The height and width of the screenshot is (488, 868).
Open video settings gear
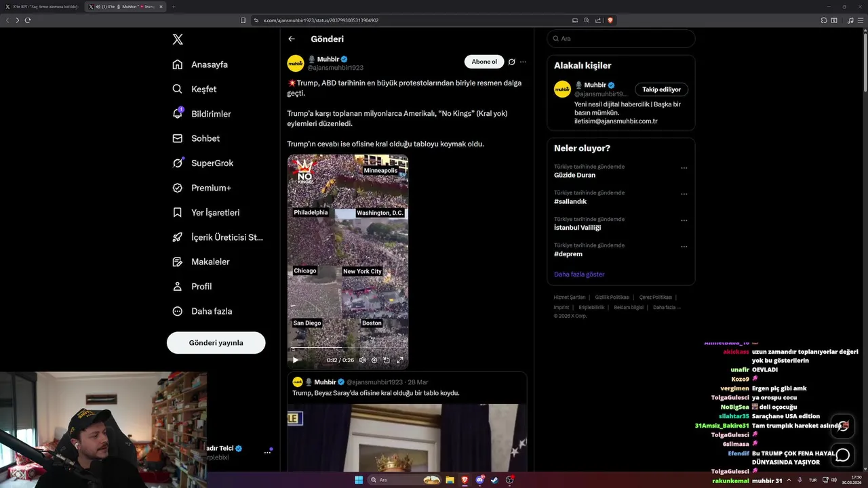[374, 360]
